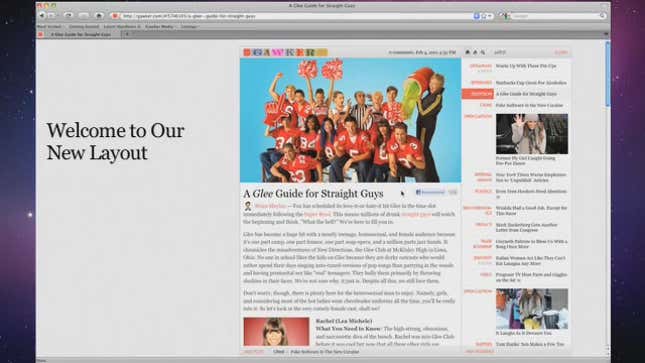Screen dimensions: 645x363
Task: Open the dropdown arrow next to the bookmark star
Action: pos(490,16)
